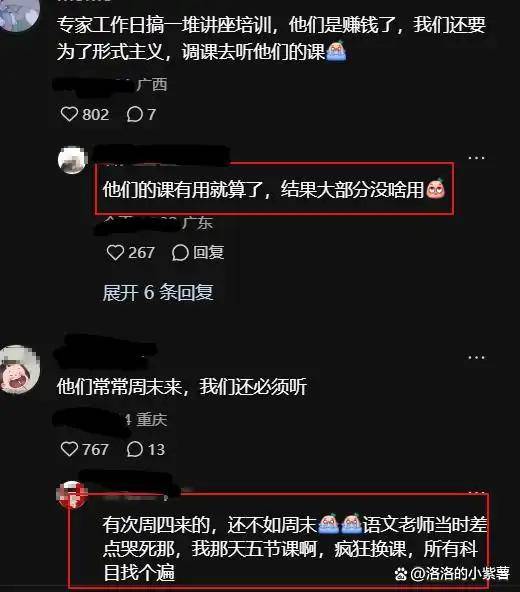Open red avatar of the last reply author
Viewport: 520px width, 592px height.
coord(72,495)
